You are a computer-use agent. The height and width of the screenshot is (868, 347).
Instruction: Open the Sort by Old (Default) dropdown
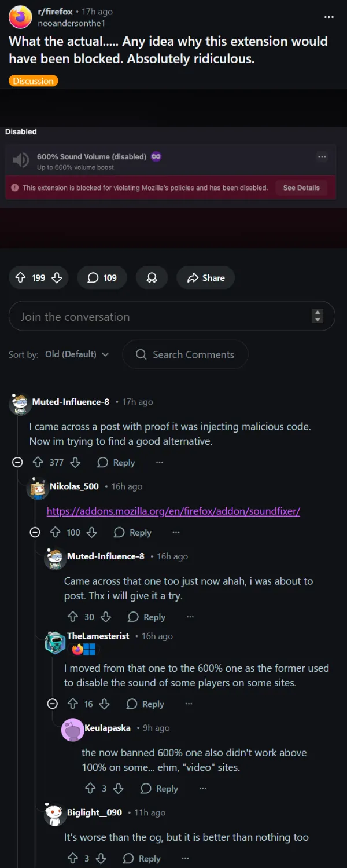pyautogui.click(x=77, y=354)
